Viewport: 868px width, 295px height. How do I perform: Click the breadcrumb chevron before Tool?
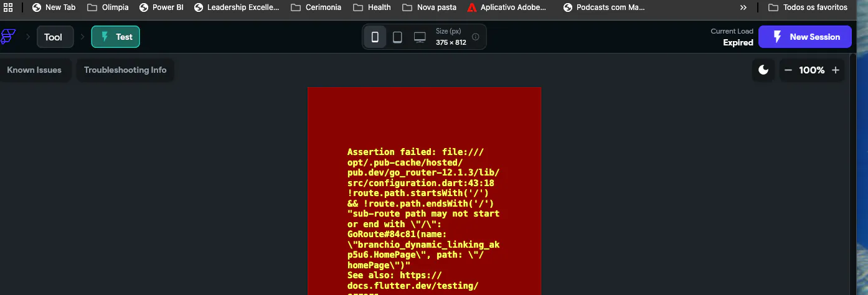(27, 37)
